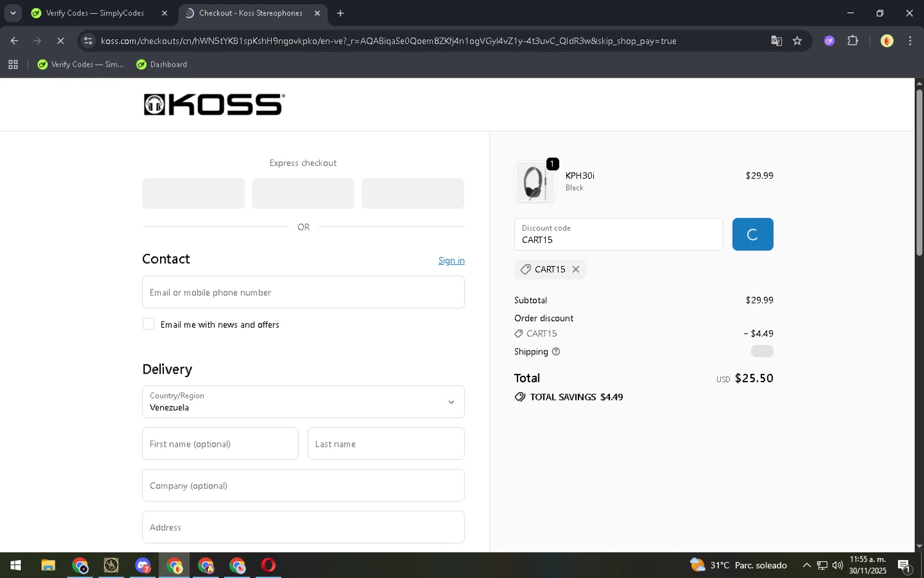Remove the CART15 discount tag
Image resolution: width=924 pixels, height=578 pixels.
(576, 269)
